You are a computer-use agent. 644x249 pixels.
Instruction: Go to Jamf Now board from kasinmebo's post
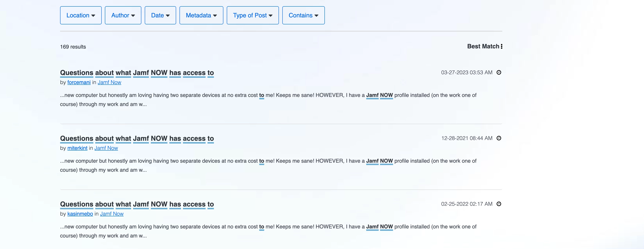112,214
